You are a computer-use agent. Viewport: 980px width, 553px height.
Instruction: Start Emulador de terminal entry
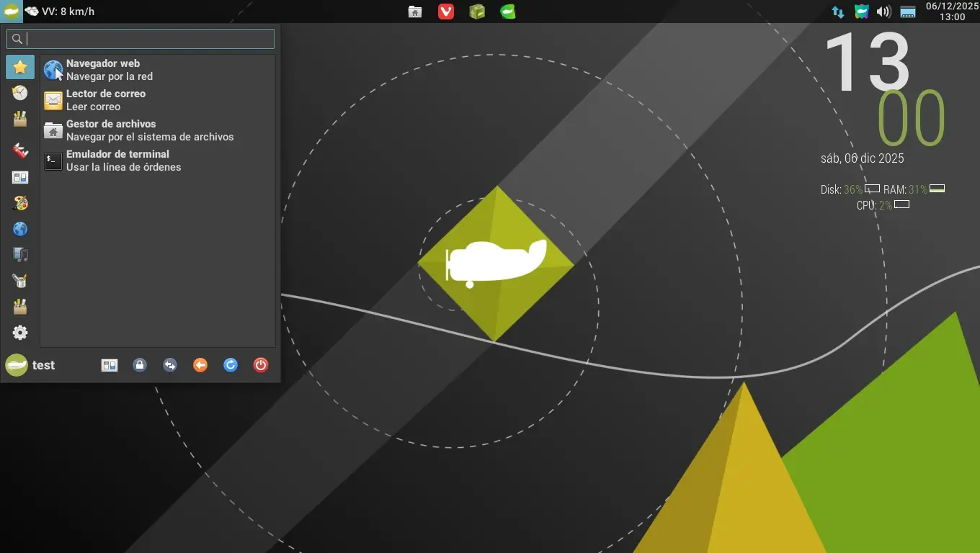click(x=158, y=161)
